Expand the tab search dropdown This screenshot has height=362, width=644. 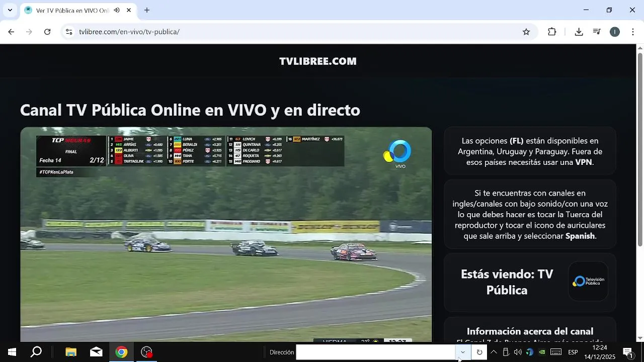10,10
